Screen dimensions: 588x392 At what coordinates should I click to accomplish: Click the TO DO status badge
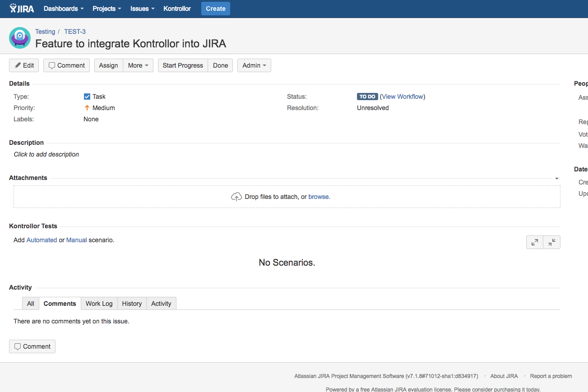tap(367, 97)
